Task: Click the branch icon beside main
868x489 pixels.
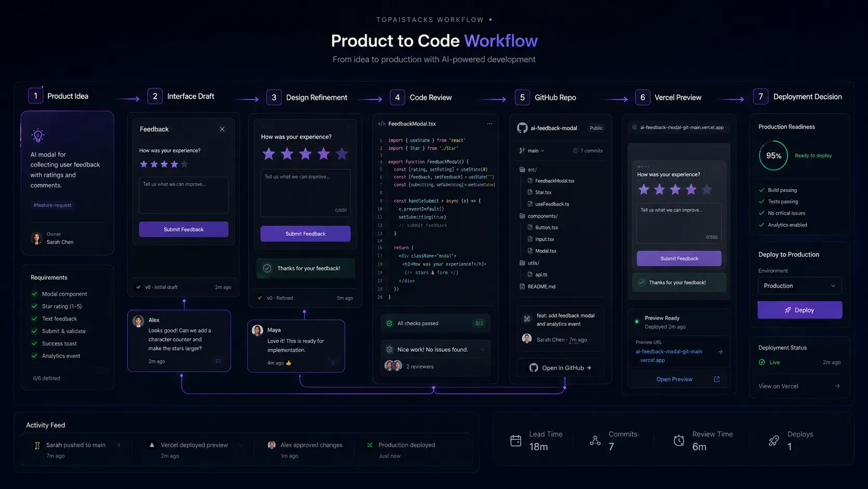Action: point(522,151)
